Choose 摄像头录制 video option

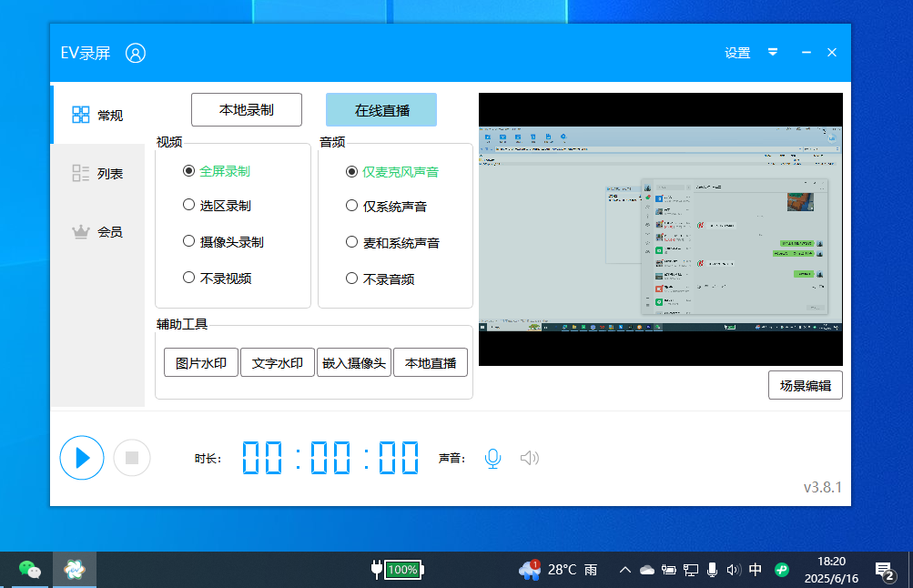223,241
